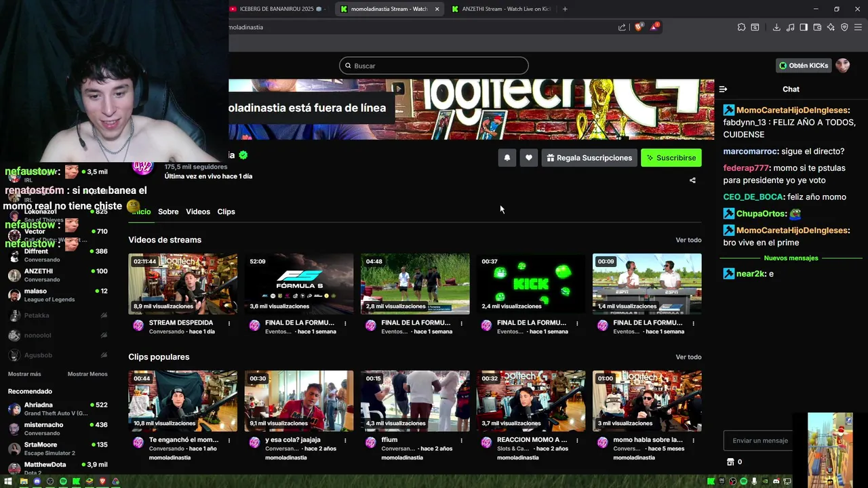Open options menu for STREAM DESPEDIDA video
Viewport: 868px width, 488px height.
(x=229, y=324)
